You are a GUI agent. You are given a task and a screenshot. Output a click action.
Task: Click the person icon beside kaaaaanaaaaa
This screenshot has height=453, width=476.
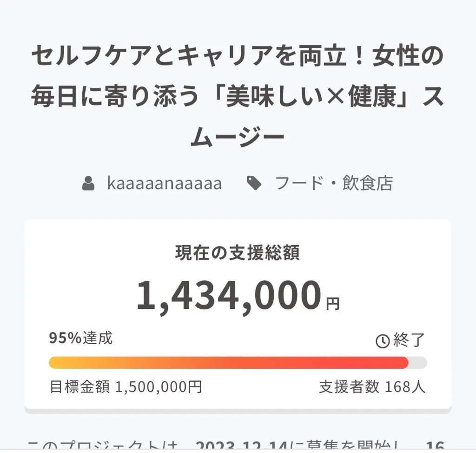88,184
